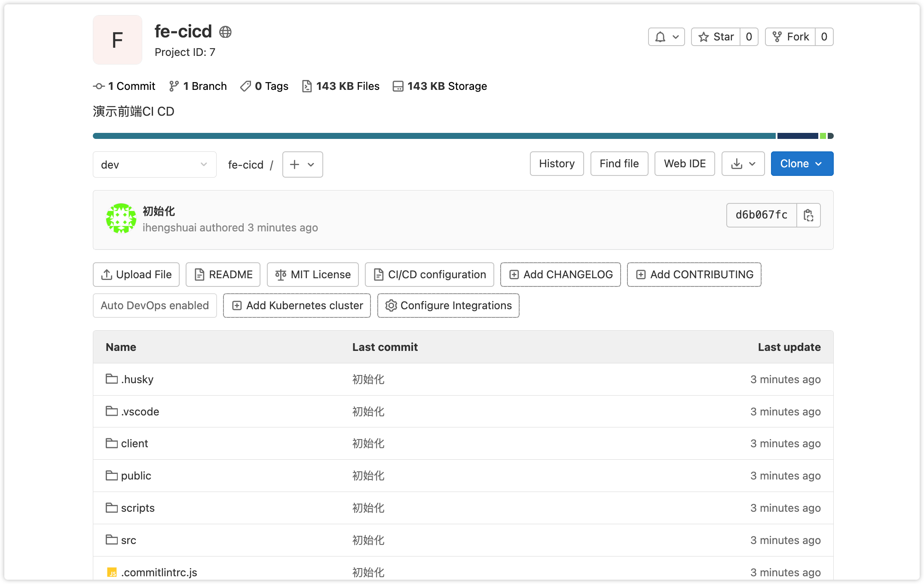Click Add Kubernetes cluster
The width and height of the screenshot is (924, 584).
coord(297,306)
